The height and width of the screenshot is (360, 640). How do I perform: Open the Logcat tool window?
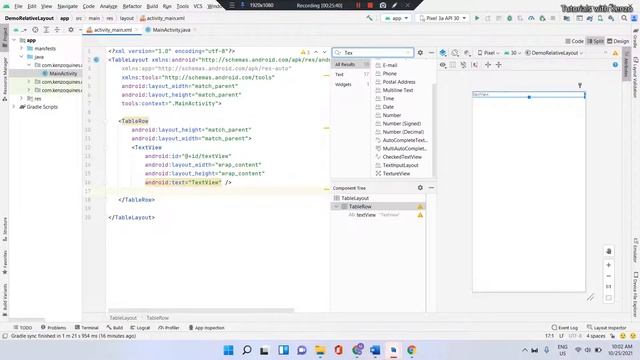tap(140, 328)
